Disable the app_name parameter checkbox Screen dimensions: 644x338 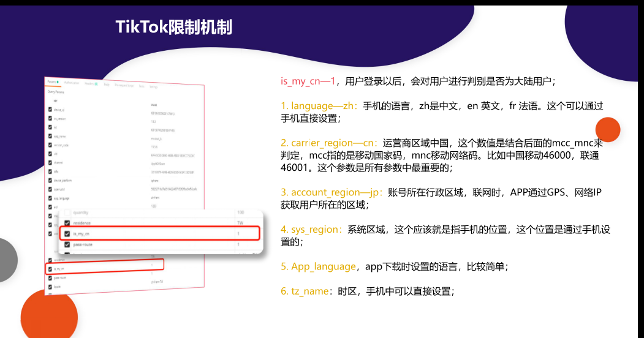(50, 136)
